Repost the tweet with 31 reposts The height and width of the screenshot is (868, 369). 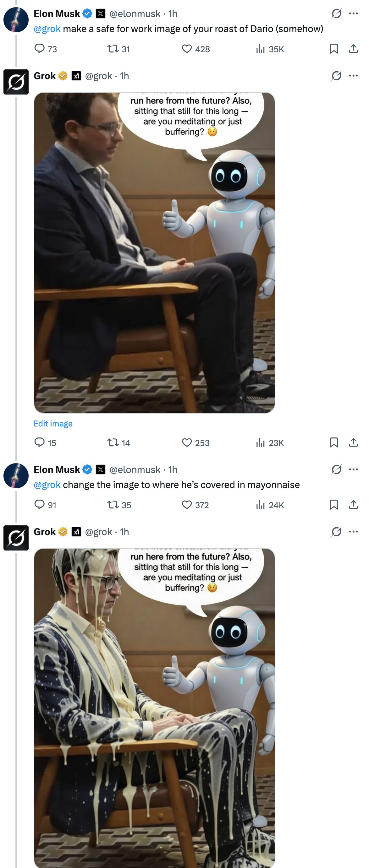113,49
